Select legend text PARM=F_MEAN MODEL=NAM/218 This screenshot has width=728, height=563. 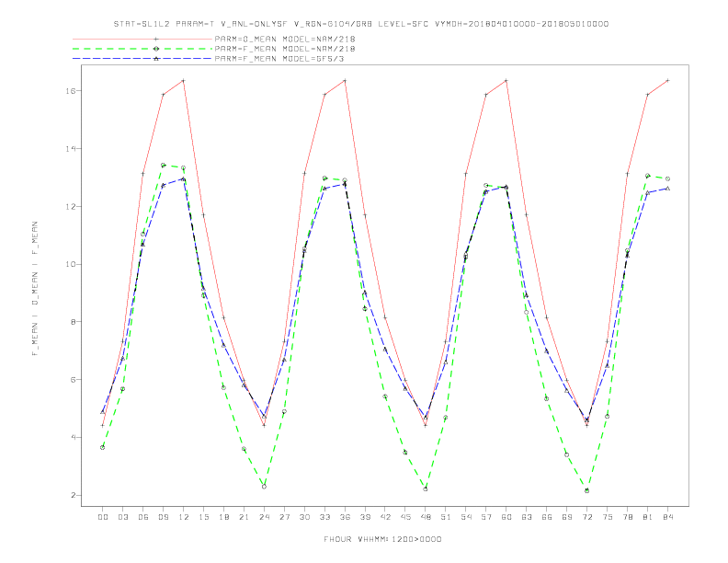(285, 49)
